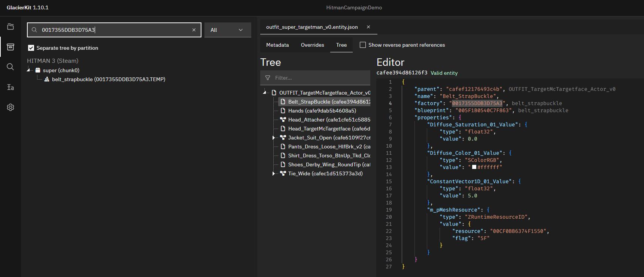Click the linked-entity icon beside Jacket_Suit_Open
Screen dimensions: 644x277
click(x=283, y=138)
